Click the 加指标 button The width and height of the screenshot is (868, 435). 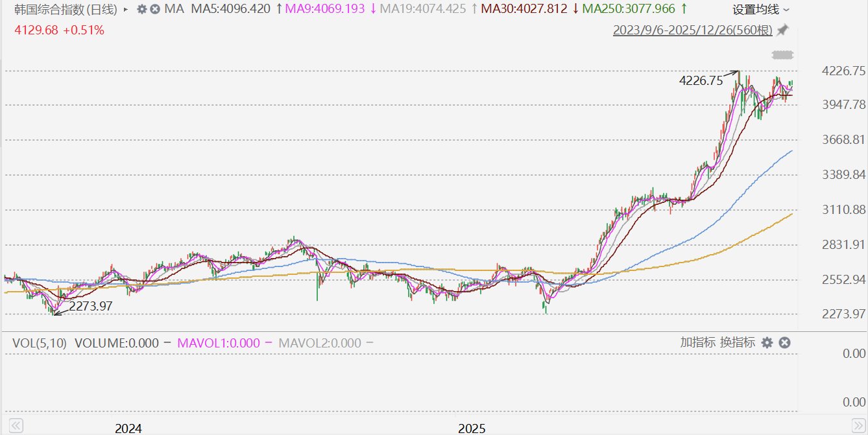click(x=698, y=342)
